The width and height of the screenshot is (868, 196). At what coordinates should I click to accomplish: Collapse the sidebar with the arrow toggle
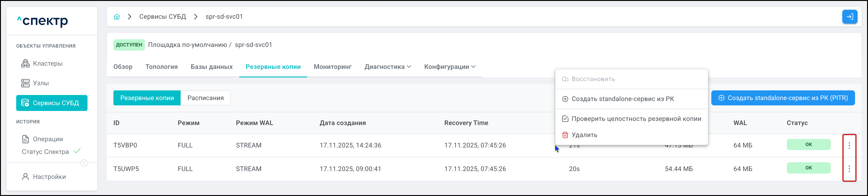(x=84, y=163)
